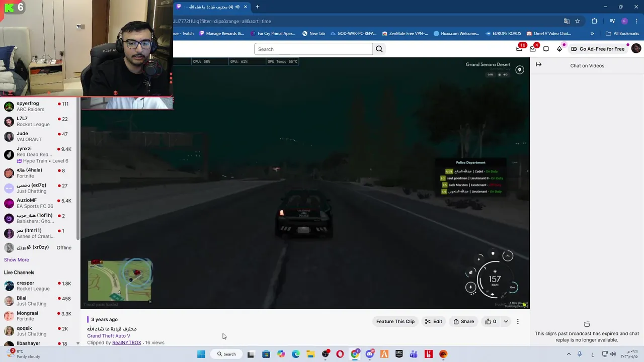Screen dimensions: 644x362
Task: Open the ZenMate Free VPN bookmark
Action: pos(405,34)
